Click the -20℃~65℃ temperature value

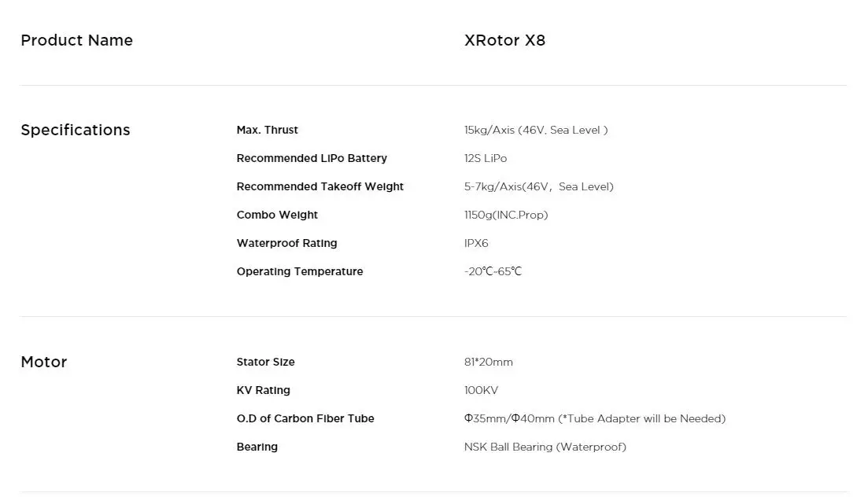coord(493,271)
